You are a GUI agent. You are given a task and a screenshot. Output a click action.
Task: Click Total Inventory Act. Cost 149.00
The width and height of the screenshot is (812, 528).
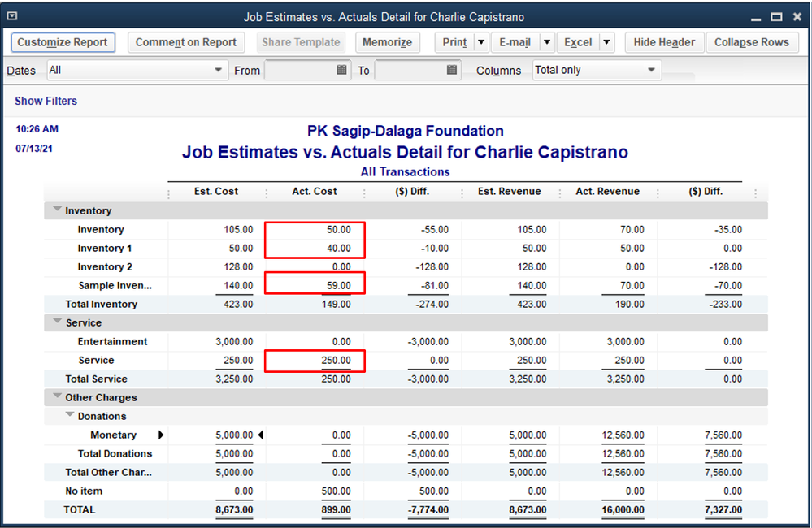[x=336, y=304]
